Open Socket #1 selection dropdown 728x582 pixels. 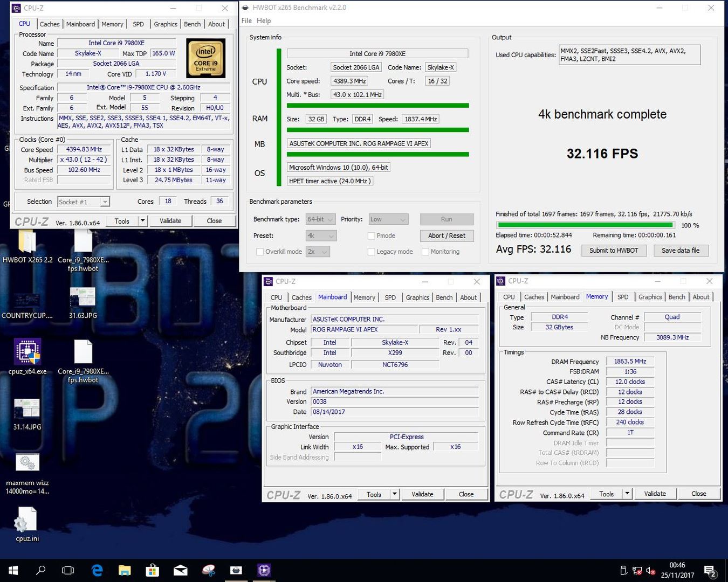[84, 202]
